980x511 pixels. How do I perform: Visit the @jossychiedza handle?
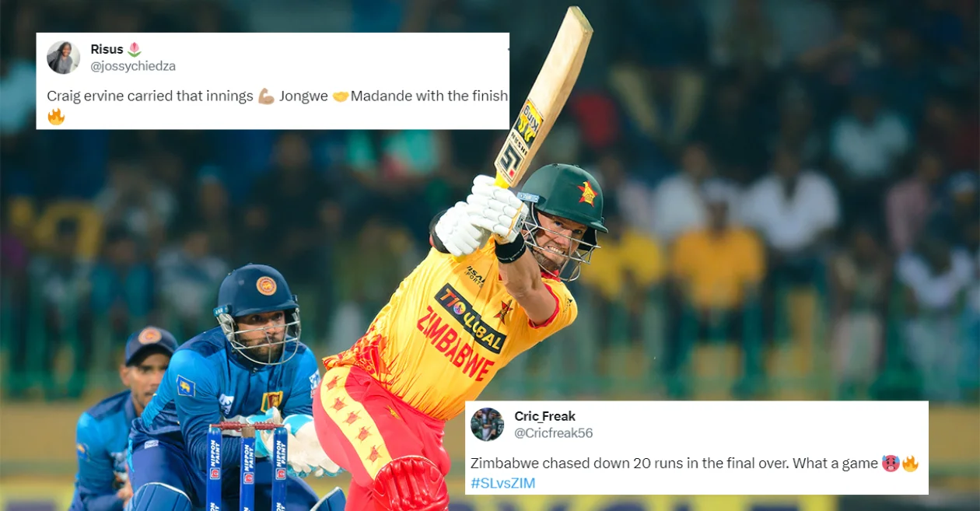(133, 66)
